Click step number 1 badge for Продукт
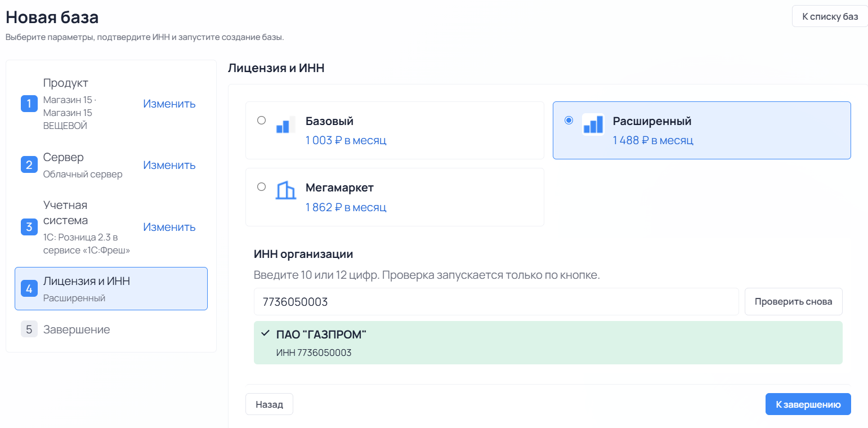 [x=29, y=104]
